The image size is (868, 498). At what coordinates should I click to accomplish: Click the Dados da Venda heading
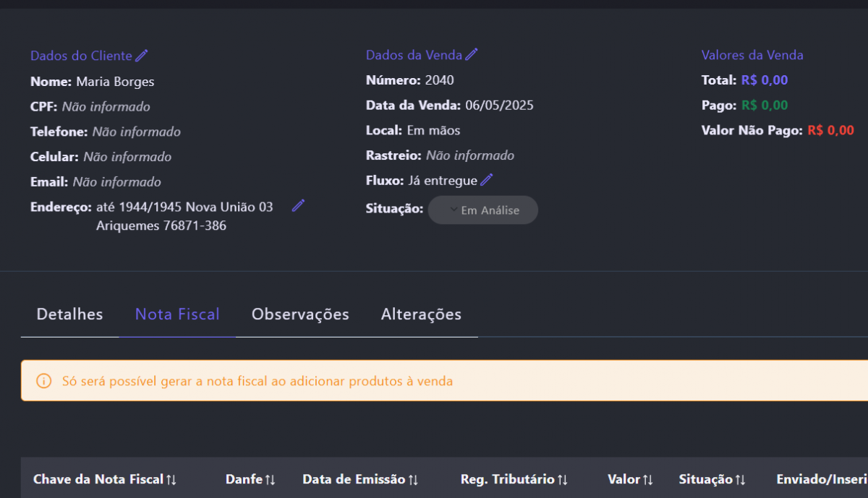[x=414, y=55]
